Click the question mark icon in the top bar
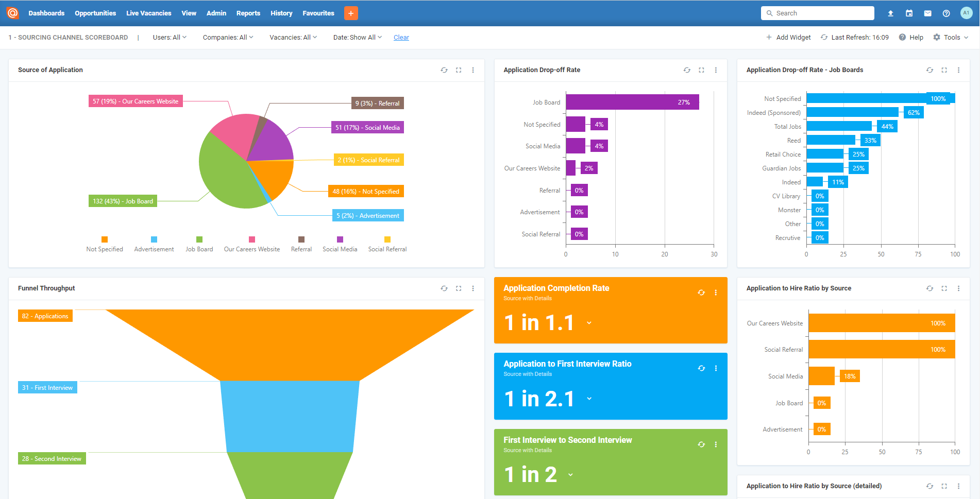The height and width of the screenshot is (499, 980). (946, 13)
